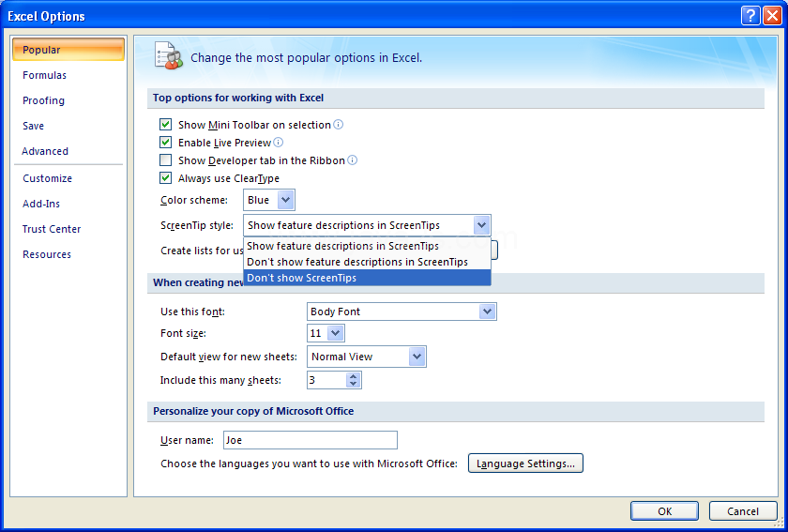Open Default view for new sheets dropdown
The width and height of the screenshot is (788, 532).
click(417, 357)
